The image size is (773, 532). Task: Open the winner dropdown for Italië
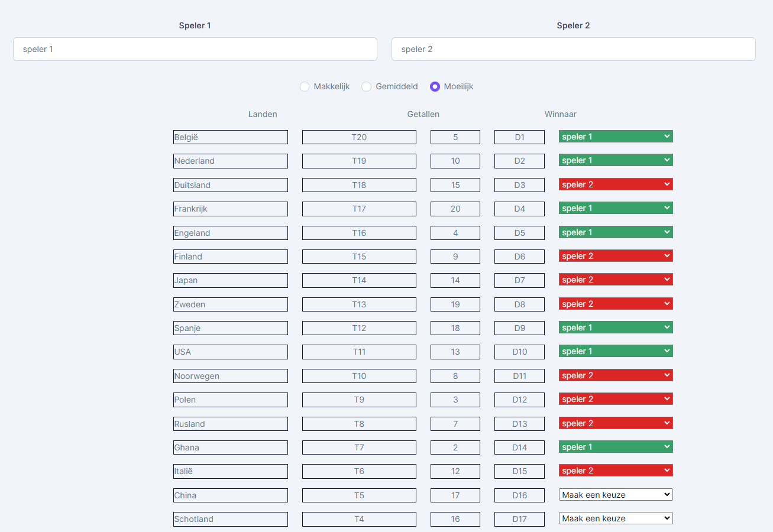(x=616, y=471)
